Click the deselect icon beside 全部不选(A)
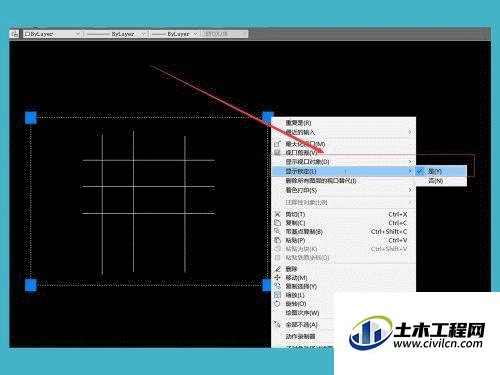500x375 pixels. point(277,324)
